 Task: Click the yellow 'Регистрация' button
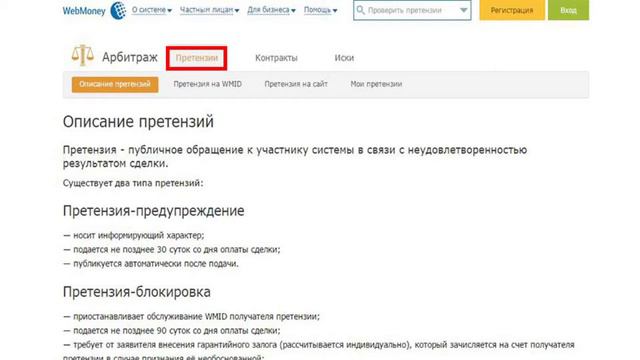point(512,10)
